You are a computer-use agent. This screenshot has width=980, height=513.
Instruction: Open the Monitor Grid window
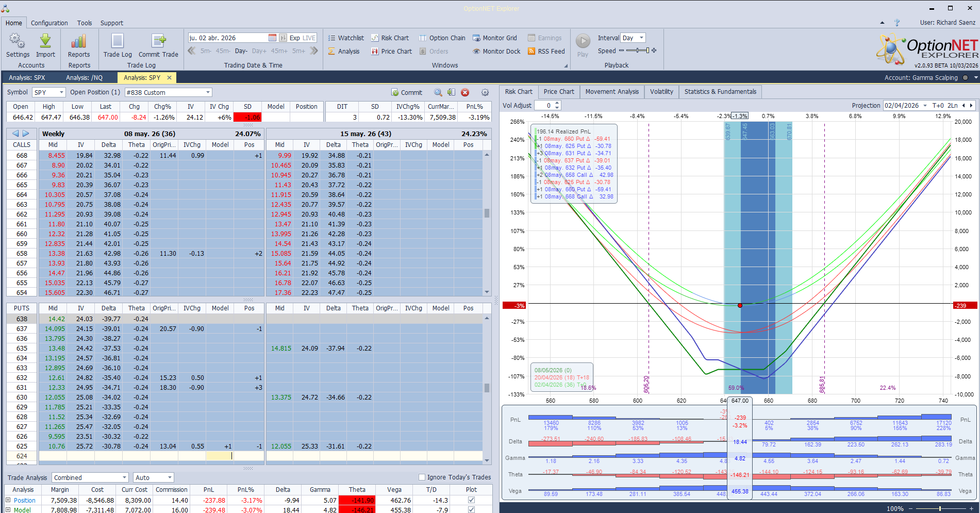pyautogui.click(x=494, y=38)
